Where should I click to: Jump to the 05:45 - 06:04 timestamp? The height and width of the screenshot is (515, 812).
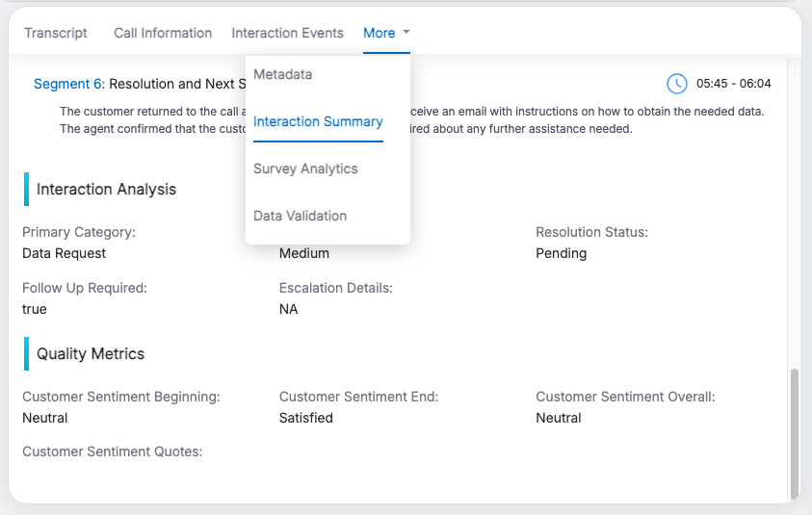click(733, 84)
